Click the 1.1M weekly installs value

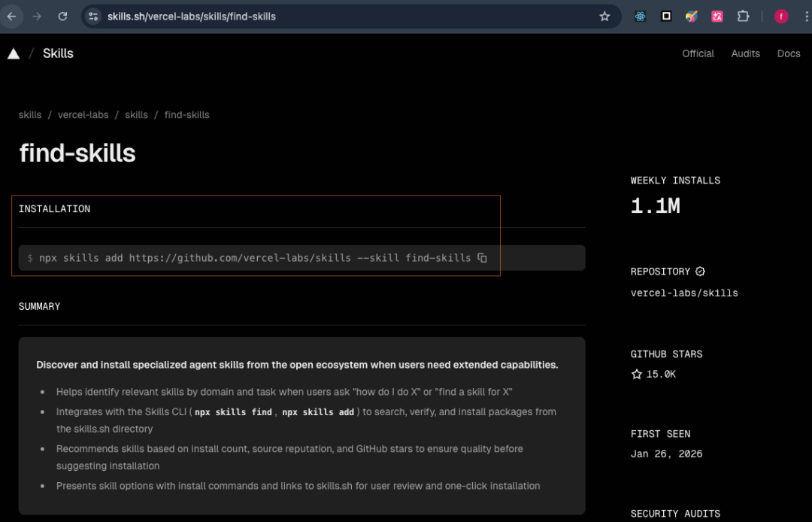[x=655, y=206]
